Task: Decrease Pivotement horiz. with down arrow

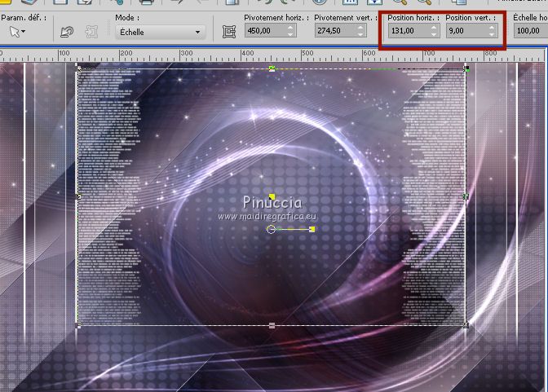Action: point(291,34)
